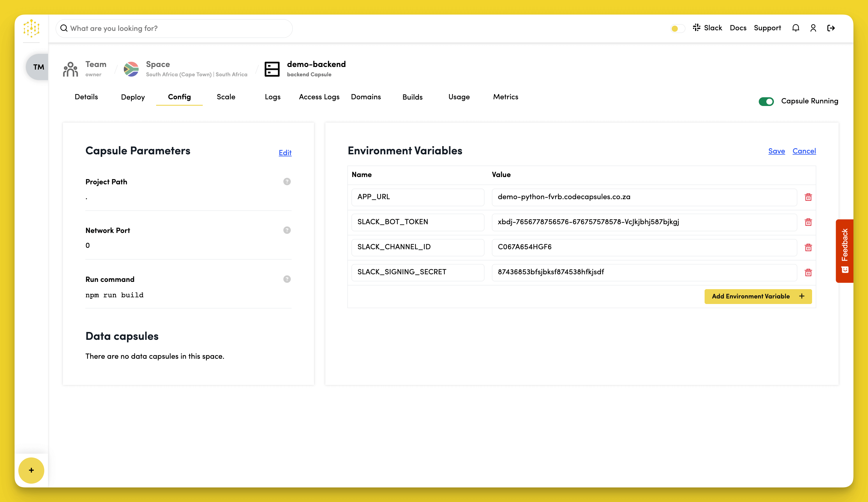Remove the SLACK_SIGNING_SECRET variable via trash icon
The image size is (868, 502).
808,272
